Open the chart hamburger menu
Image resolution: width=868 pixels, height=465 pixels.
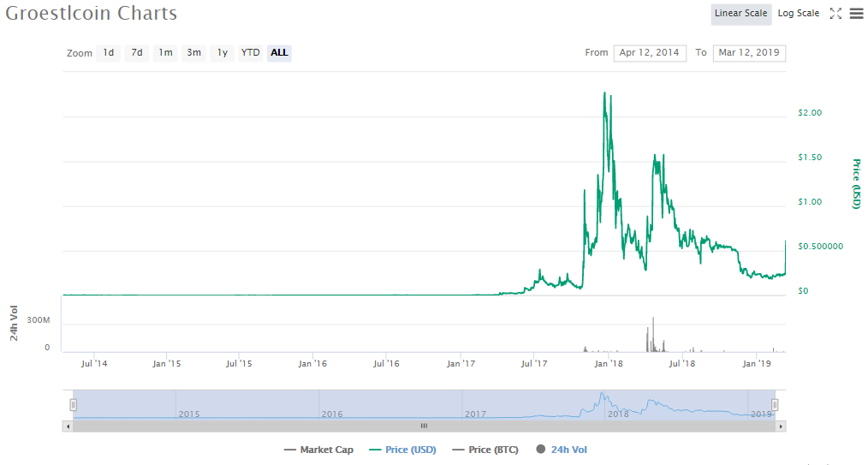pos(856,14)
